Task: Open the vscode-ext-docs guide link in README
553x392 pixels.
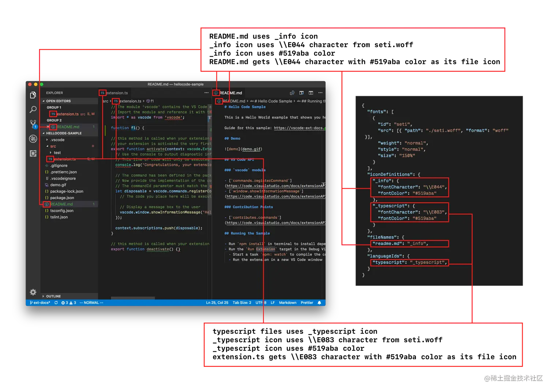Action: click(x=299, y=128)
